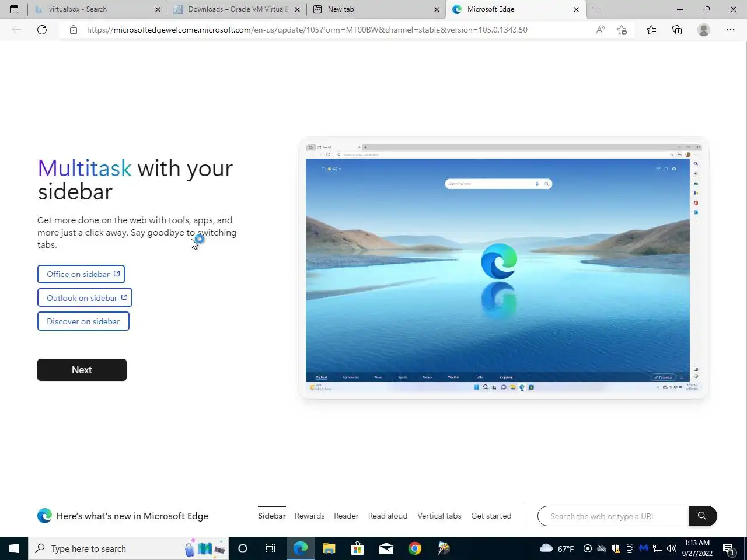747x560 pixels.
Task: Click the Edge logo in footer
Action: (44, 516)
